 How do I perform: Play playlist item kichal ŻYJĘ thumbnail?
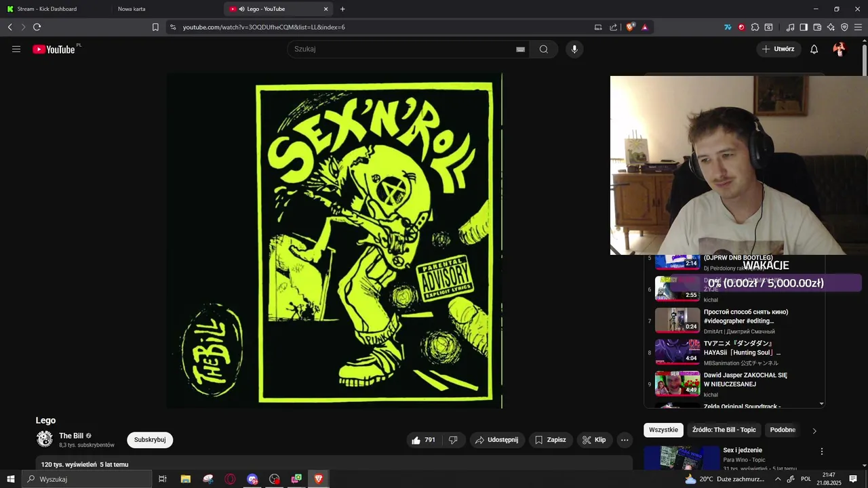click(x=677, y=287)
